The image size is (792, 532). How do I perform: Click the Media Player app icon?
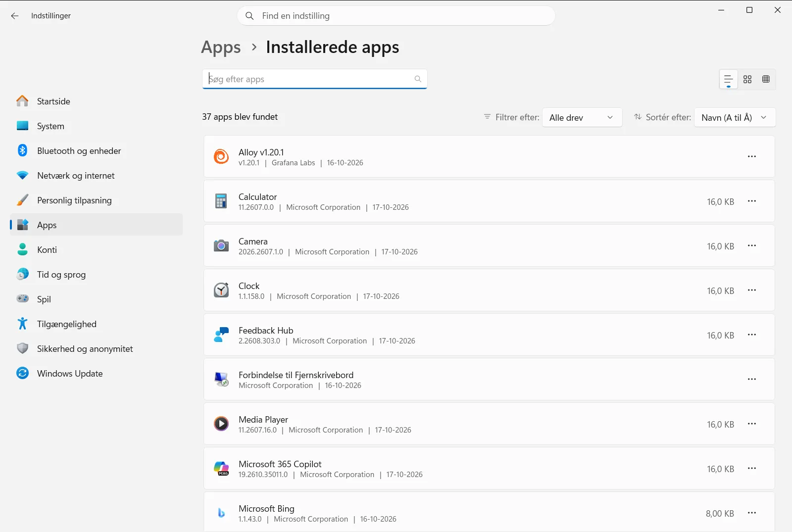[x=221, y=424]
